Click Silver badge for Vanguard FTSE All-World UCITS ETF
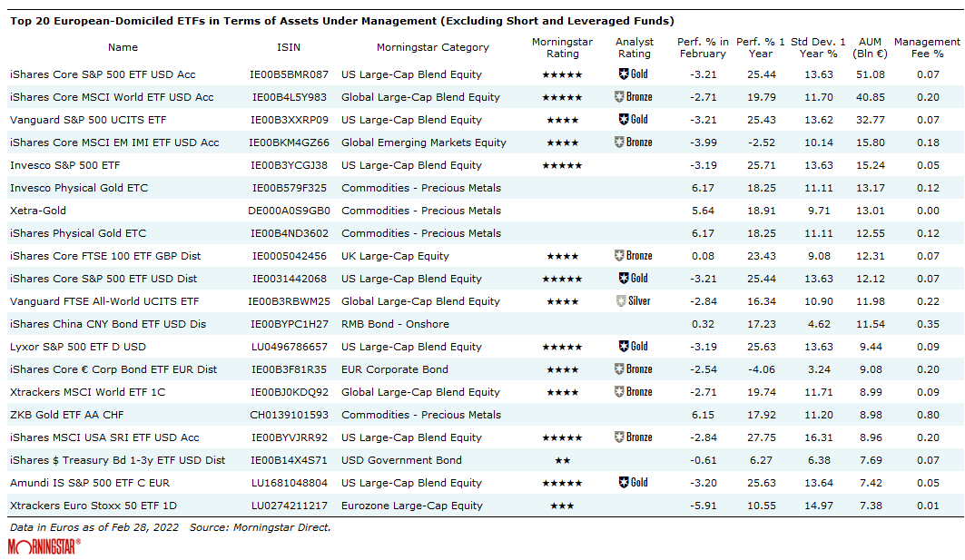This screenshot has width=965, height=560. click(634, 301)
